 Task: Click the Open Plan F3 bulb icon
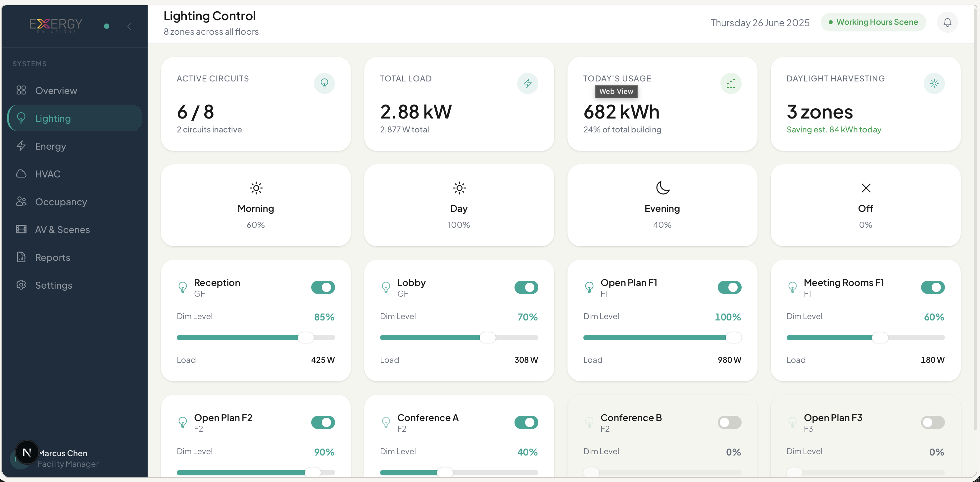[792, 422]
